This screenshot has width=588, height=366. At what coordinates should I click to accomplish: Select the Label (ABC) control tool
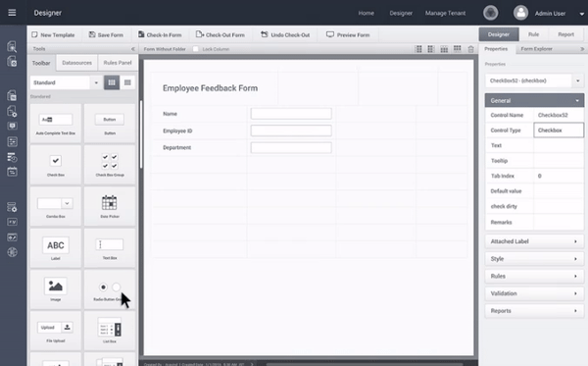56,248
